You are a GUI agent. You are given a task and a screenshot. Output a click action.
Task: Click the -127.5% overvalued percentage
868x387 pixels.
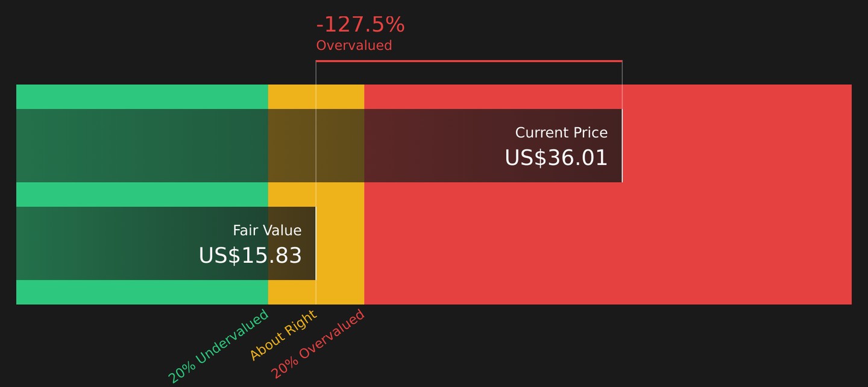point(360,25)
